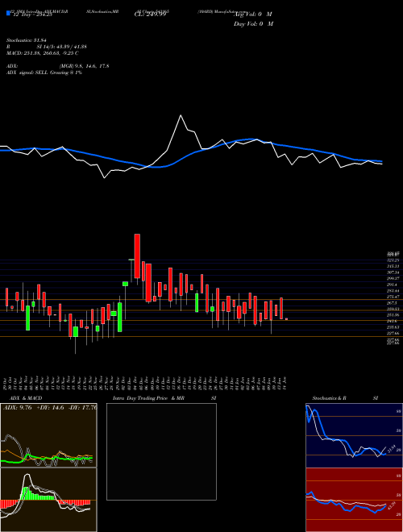Click the 12 Day average value text

click(x=32, y=15)
